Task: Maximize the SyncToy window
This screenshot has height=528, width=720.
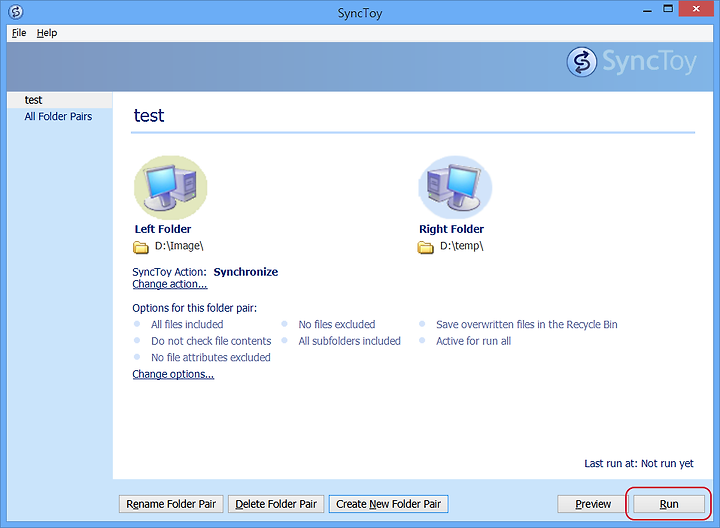Action: click(x=668, y=10)
